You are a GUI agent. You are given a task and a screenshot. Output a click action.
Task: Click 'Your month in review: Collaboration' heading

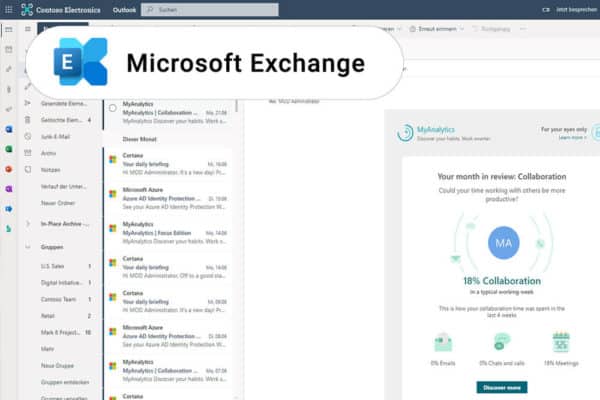coord(502,176)
